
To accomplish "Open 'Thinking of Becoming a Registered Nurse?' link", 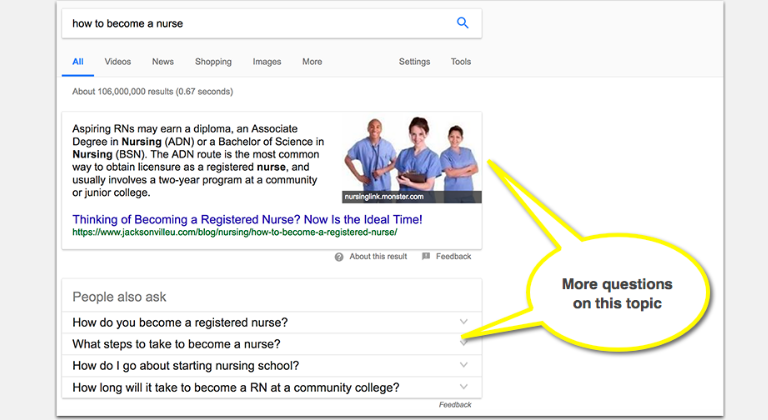I will 247,219.
